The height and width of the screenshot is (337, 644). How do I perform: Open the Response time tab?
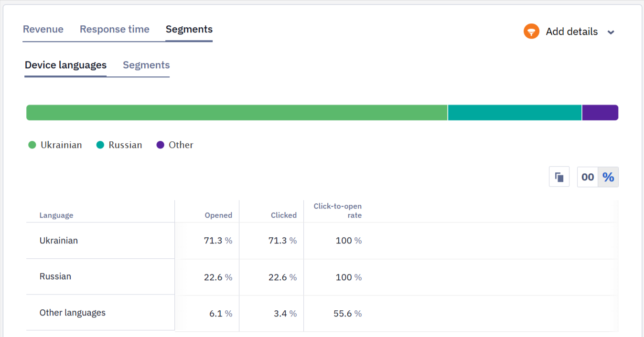pos(115,29)
